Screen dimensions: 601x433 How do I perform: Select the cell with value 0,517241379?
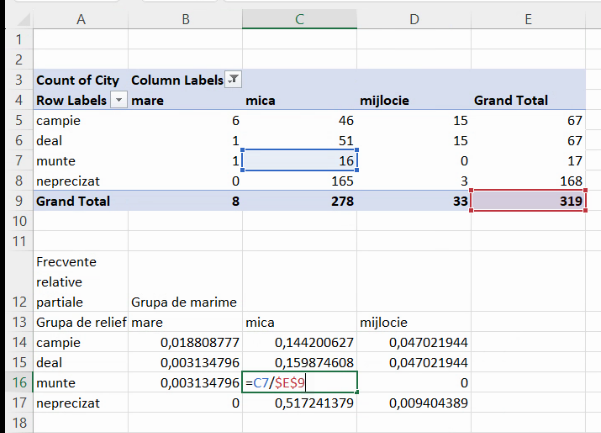(x=299, y=402)
